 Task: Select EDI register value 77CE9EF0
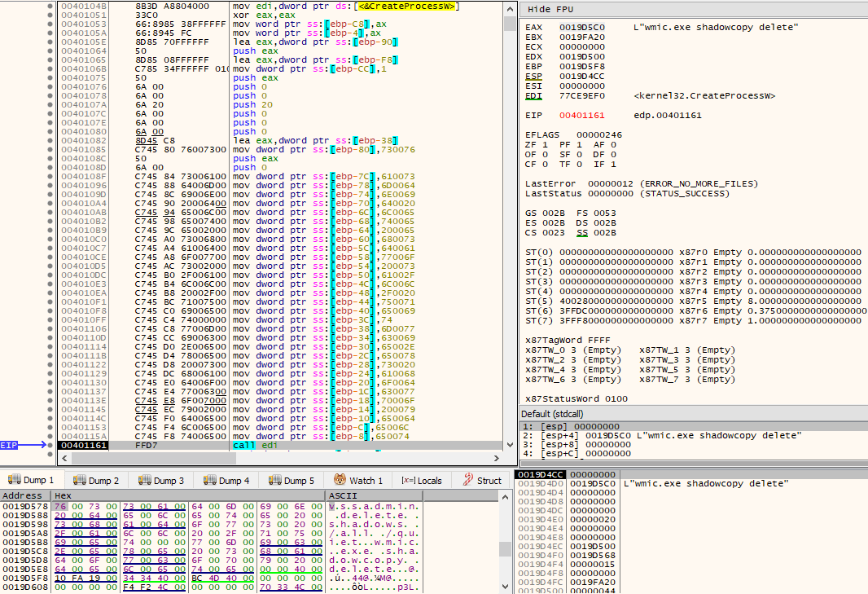582,96
